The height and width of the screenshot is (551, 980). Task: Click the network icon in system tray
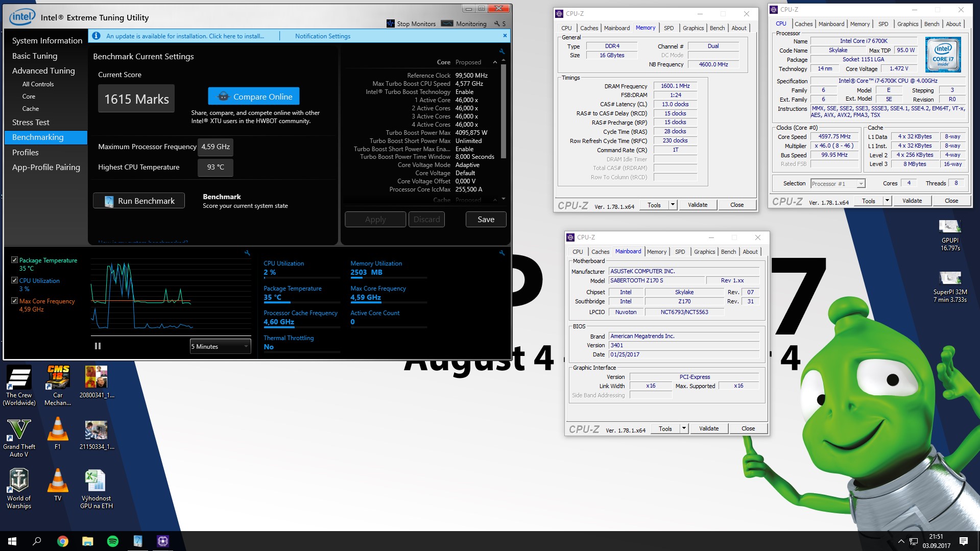click(x=914, y=541)
